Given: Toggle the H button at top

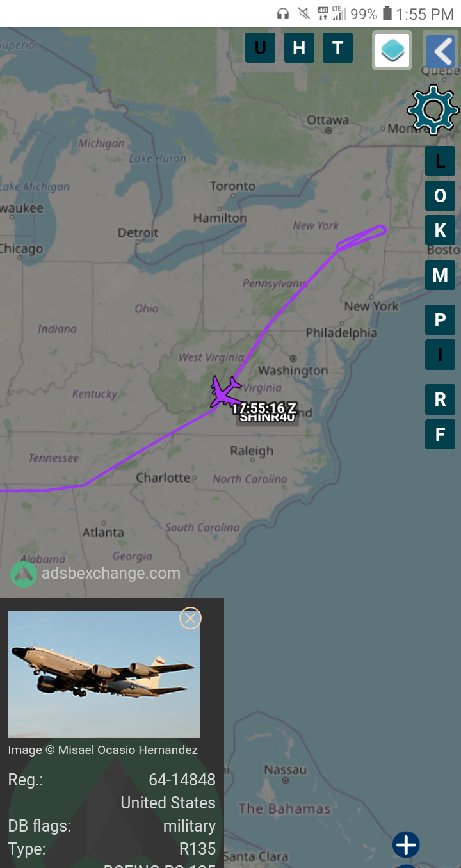Looking at the screenshot, I should [x=299, y=48].
